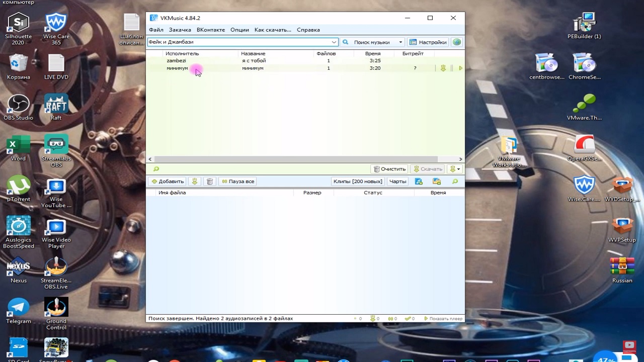The image size is (644, 362).
Task: Toggle the player via Показать плеер
Action: coord(443,318)
